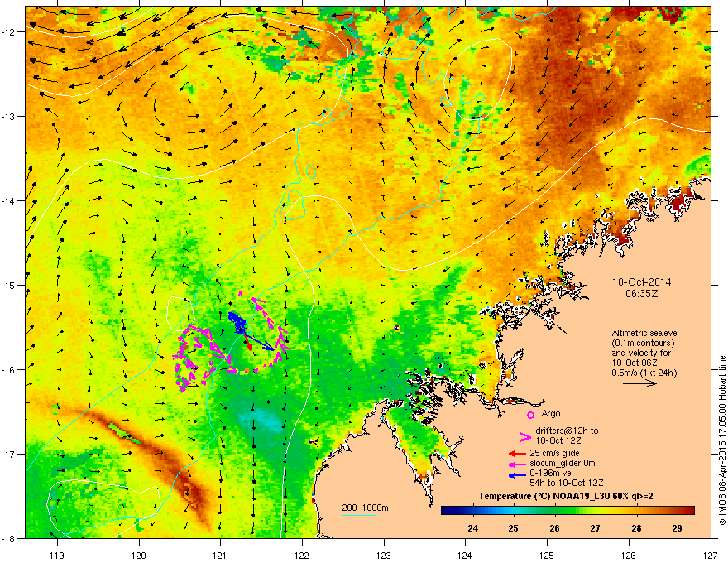The height and width of the screenshot is (563, 728).
Task: Click the colorbar tick label 28
Action: tap(636, 528)
